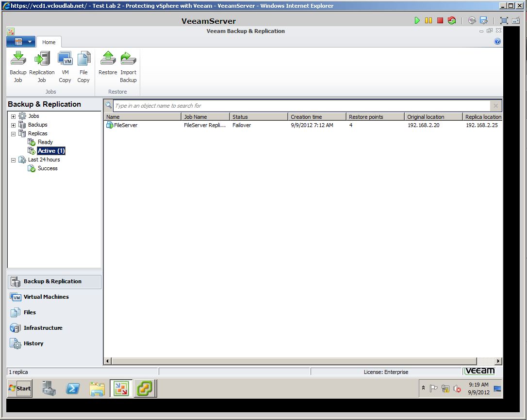Click the Windows Start button
Viewport: 527px width, 420px height.
coord(20,388)
